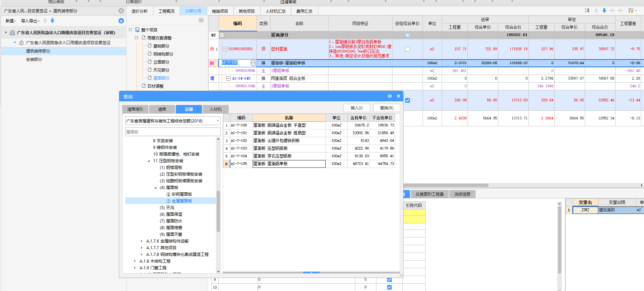This screenshot has width=644, height=291.
Task: Collapse the (4) 屋面板 node
Action: 155,188
